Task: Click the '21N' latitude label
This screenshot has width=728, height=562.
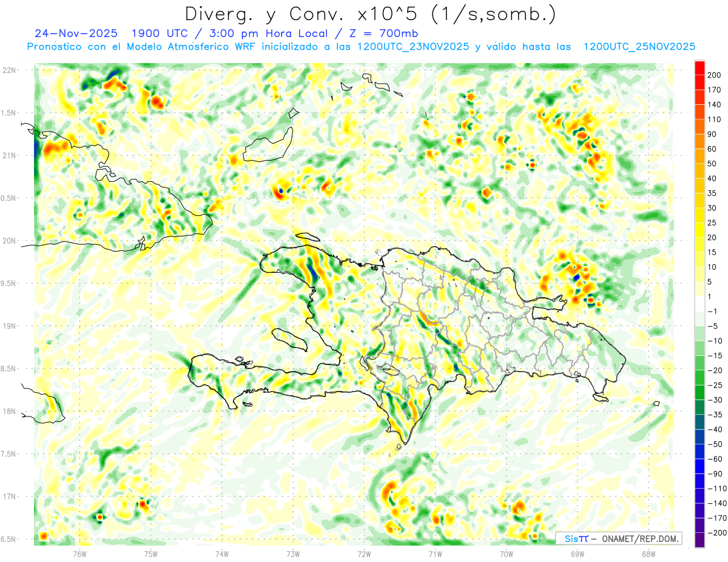Action: 8,155
